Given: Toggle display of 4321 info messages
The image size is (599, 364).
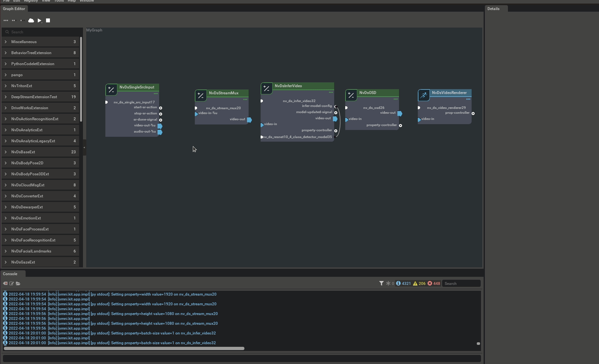Looking at the screenshot, I should 403,283.
